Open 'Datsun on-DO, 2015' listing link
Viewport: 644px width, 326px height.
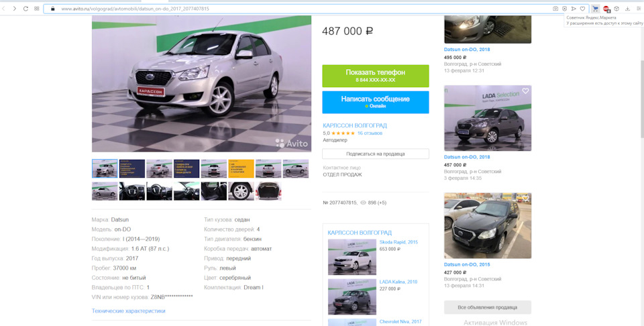click(467, 265)
